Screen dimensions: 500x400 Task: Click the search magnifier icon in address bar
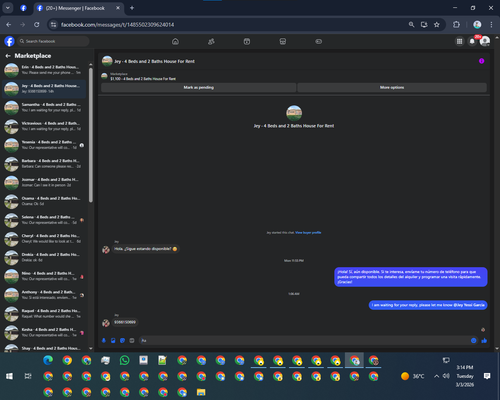pyautogui.click(x=411, y=25)
